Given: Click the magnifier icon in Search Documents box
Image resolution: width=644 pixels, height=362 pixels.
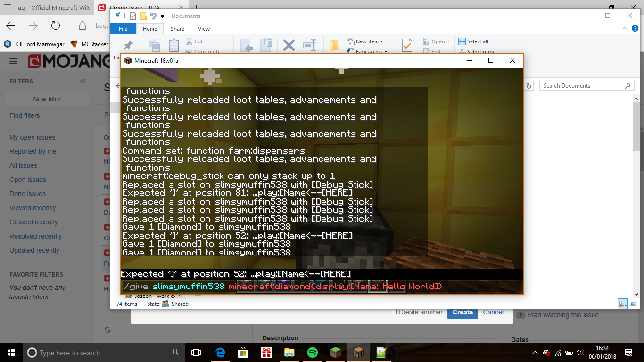Looking at the screenshot, I should click(x=627, y=86).
